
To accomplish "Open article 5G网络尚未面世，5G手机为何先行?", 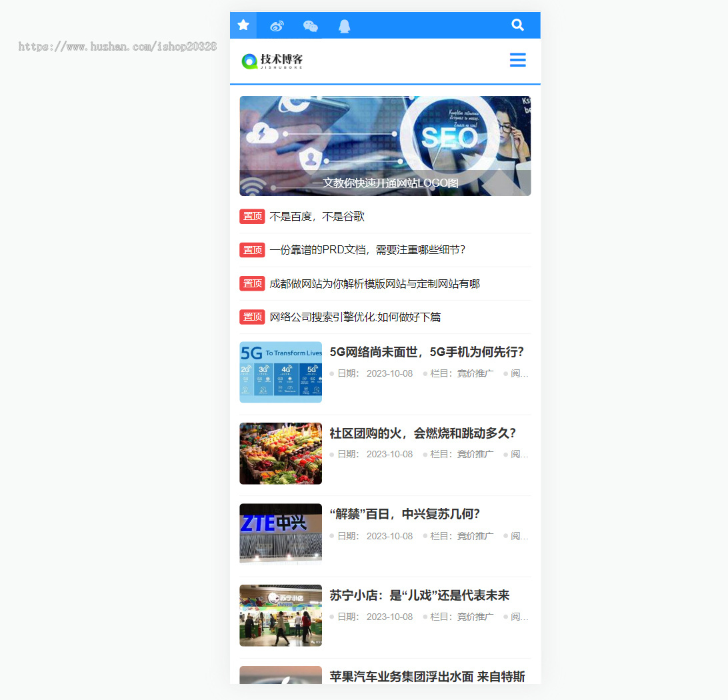I will [427, 352].
